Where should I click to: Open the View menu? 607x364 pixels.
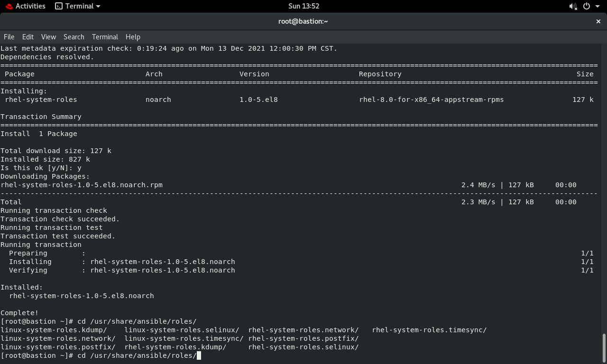point(48,37)
